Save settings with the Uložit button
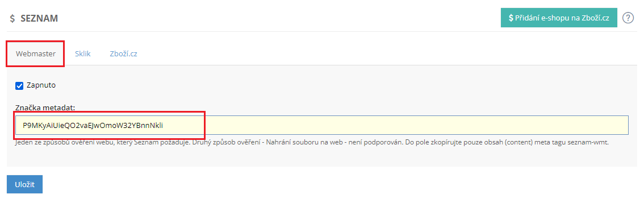The width and height of the screenshot is (644, 211). coord(24,184)
